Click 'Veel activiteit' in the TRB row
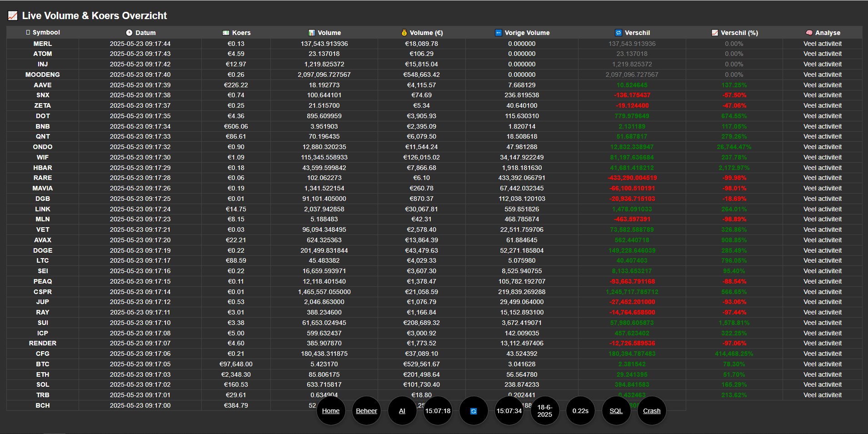The image size is (868, 434). pos(823,395)
